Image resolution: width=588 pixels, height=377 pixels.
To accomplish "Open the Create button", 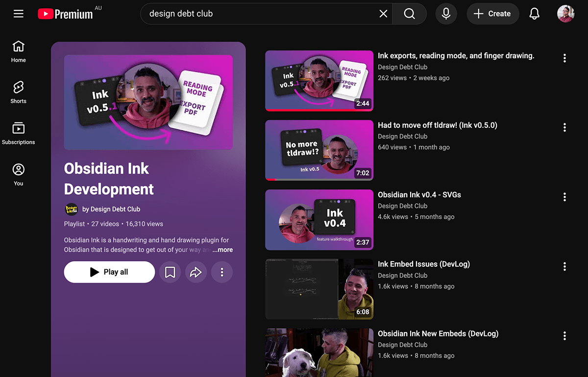I will coord(492,14).
